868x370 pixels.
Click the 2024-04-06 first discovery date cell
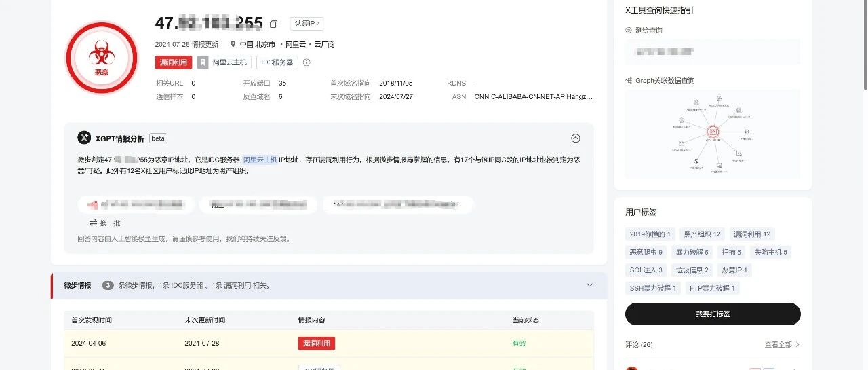click(89, 344)
